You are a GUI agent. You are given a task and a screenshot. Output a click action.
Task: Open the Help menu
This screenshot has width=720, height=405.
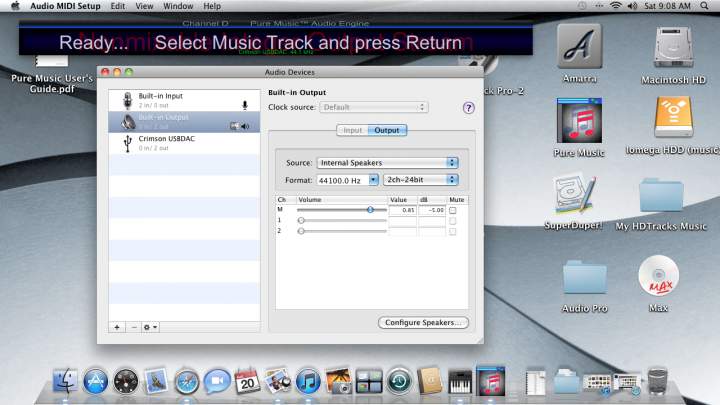pos(212,6)
